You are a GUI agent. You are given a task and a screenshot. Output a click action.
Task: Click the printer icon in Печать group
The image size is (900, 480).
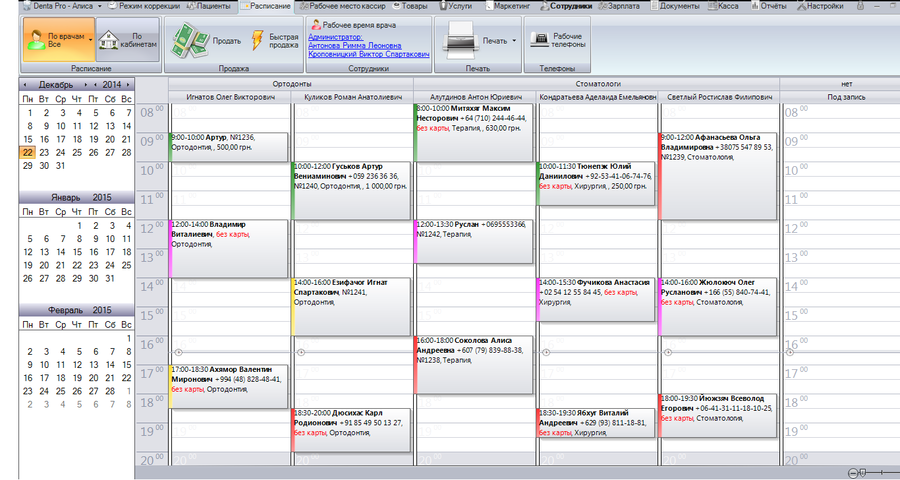(460, 40)
